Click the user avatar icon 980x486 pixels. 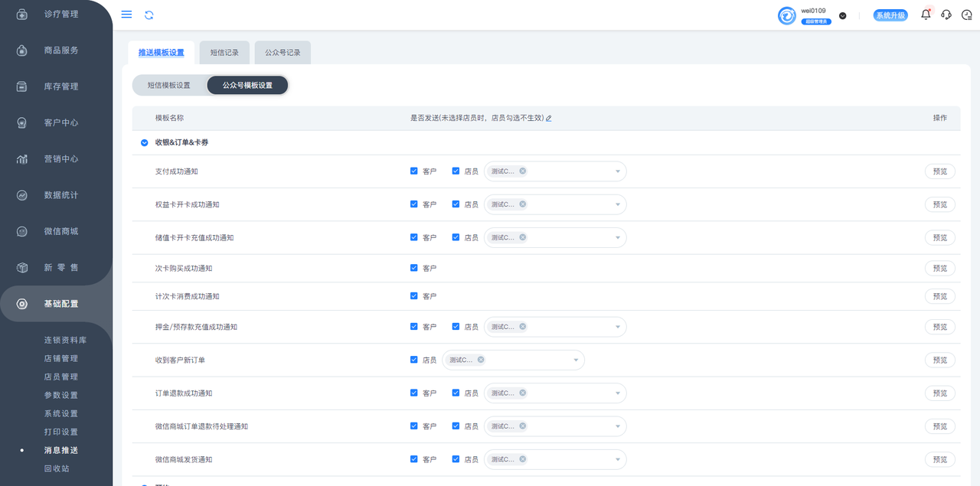pyautogui.click(x=787, y=15)
